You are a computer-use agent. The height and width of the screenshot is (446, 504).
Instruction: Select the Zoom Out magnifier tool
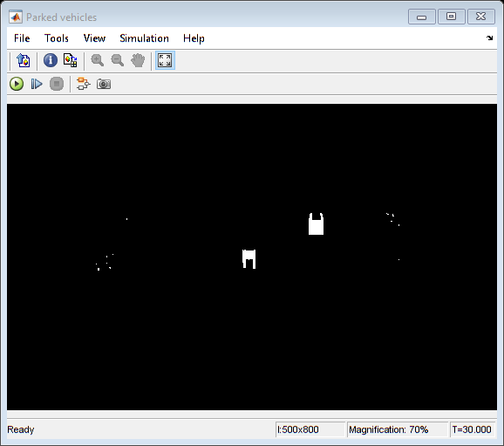point(118,60)
